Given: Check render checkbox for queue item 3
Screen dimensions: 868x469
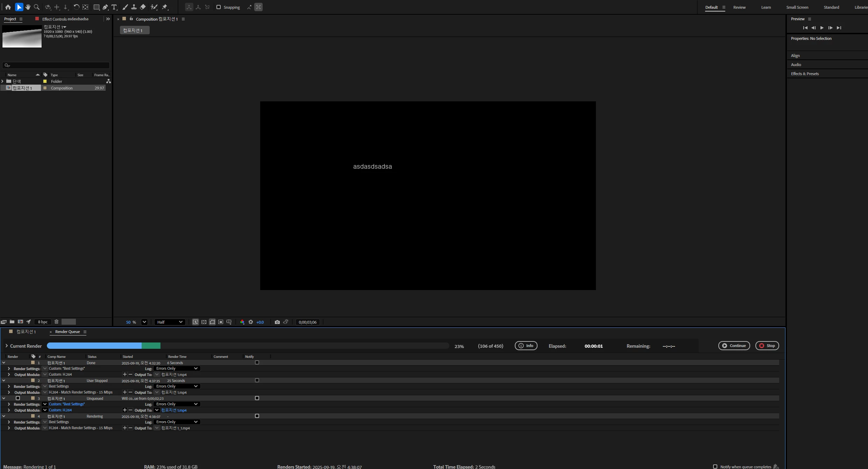Looking at the screenshot, I should click(18, 398).
